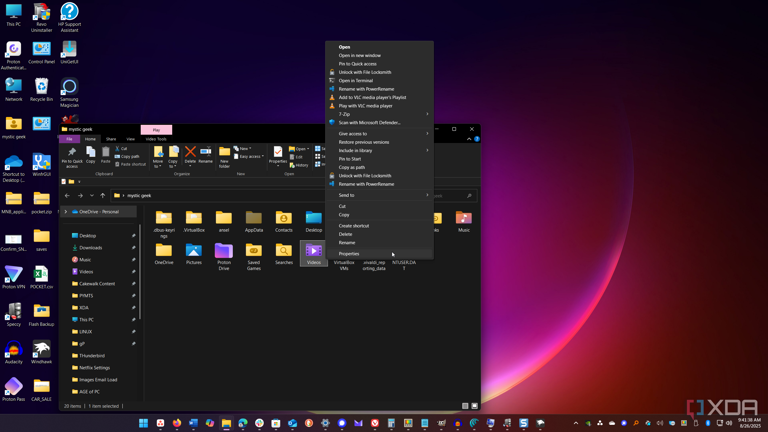
Task: Click the Firefox taskbar icon
Action: click(x=177, y=423)
